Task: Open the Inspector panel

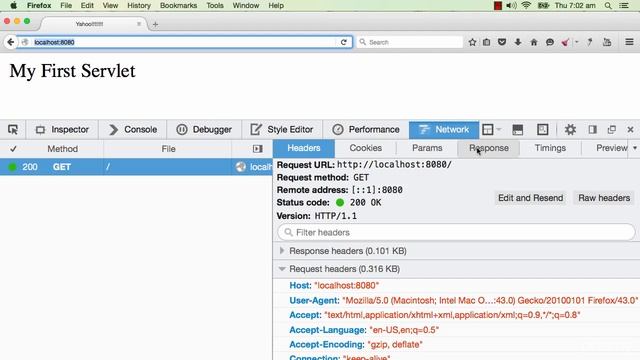Action: point(62,130)
